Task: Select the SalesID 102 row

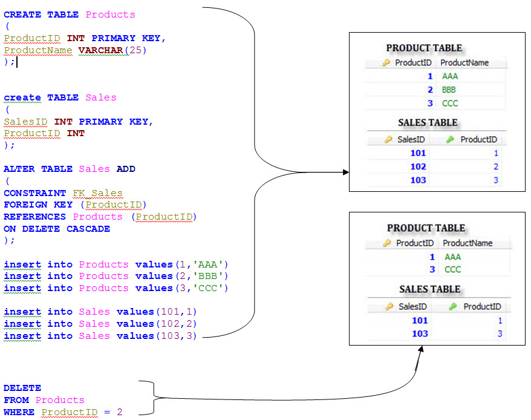Action: click(420, 166)
